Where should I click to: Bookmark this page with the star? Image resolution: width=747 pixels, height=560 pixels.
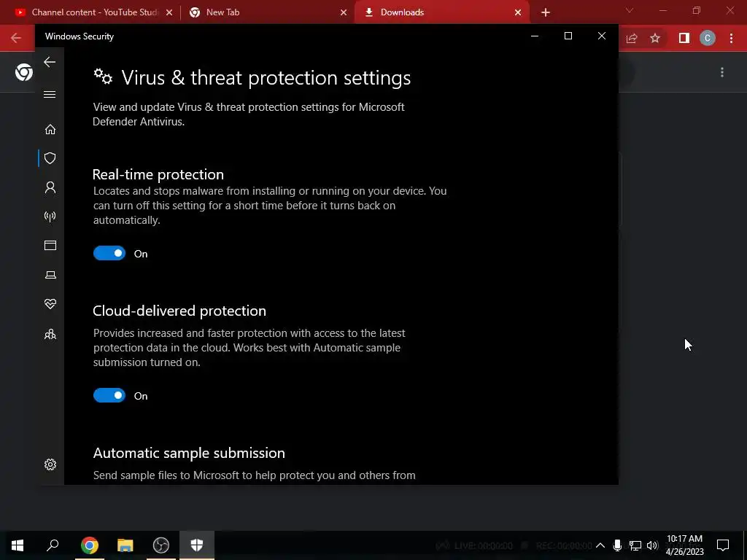(x=655, y=38)
